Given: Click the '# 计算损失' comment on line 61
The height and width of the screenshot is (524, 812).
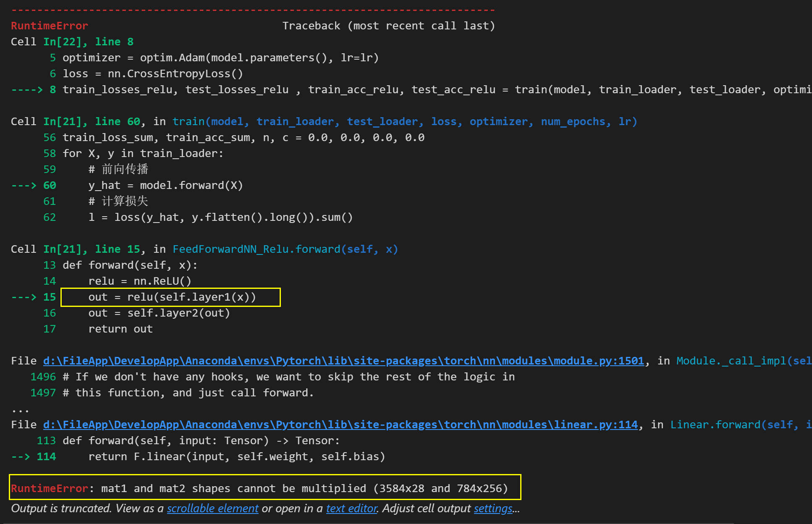Looking at the screenshot, I should tap(118, 201).
